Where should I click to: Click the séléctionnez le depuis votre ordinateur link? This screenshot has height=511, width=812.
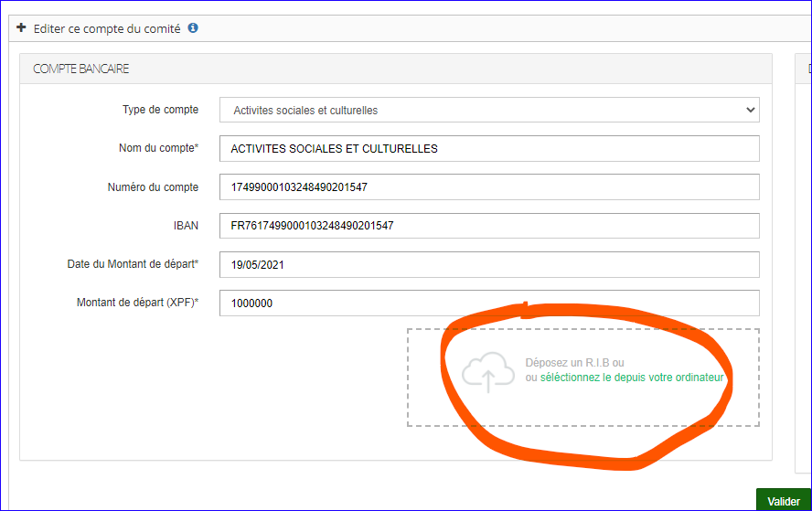pyautogui.click(x=631, y=378)
